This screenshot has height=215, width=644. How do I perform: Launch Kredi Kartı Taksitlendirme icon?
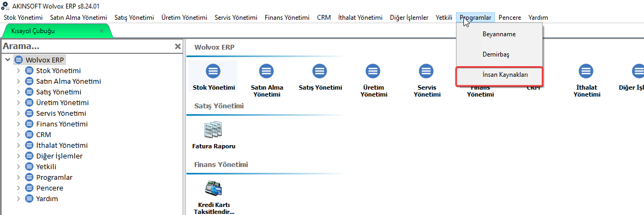coord(213,189)
